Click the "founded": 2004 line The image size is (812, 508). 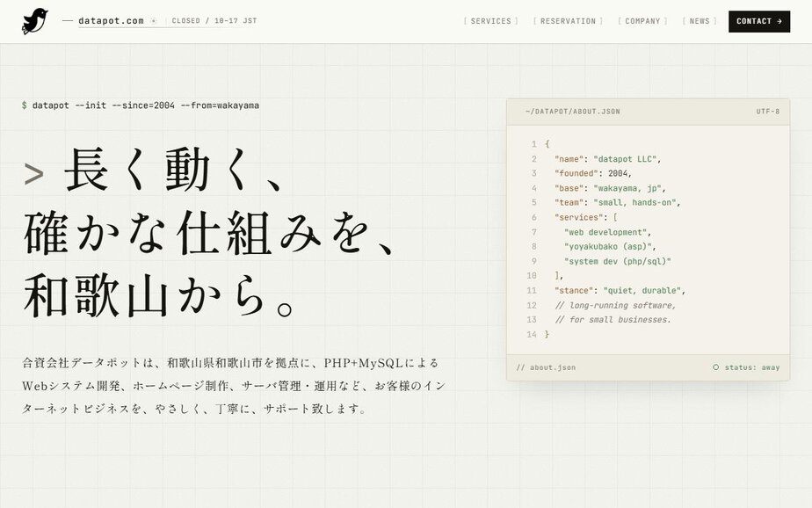tap(593, 173)
